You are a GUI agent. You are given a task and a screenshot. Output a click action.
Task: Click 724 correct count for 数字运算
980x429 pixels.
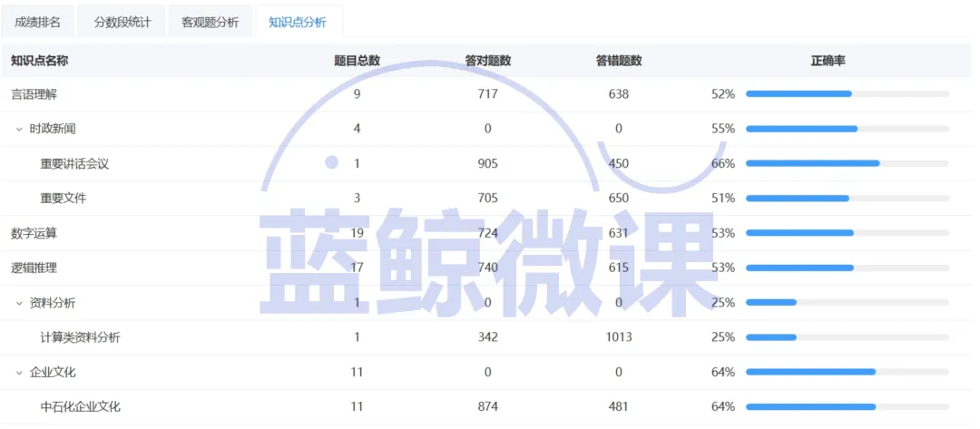click(x=488, y=233)
